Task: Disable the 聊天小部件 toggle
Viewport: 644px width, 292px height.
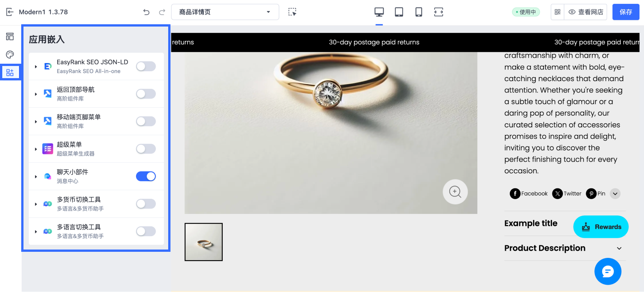Action: point(146,176)
